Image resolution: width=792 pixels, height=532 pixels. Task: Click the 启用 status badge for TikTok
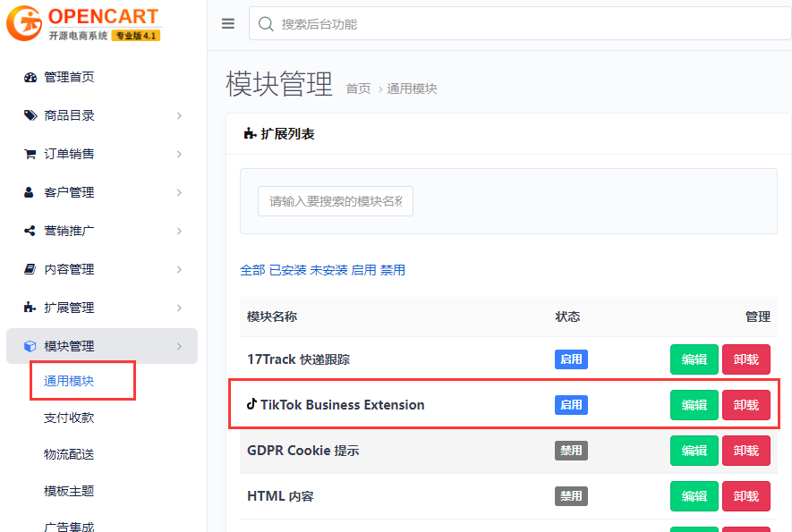(x=571, y=405)
